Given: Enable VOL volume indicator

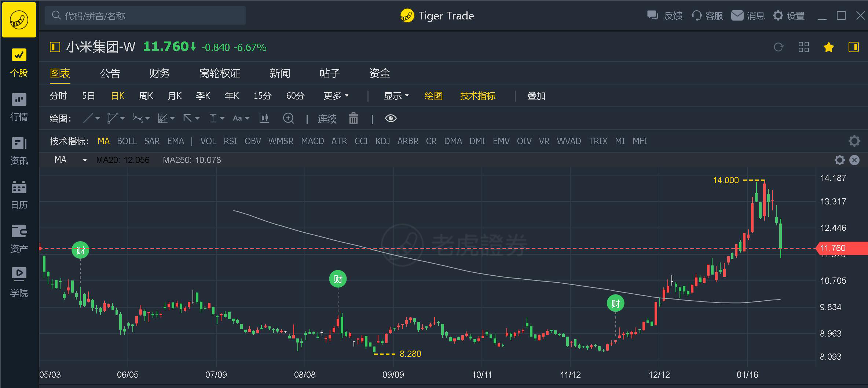Looking at the screenshot, I should pos(208,141).
